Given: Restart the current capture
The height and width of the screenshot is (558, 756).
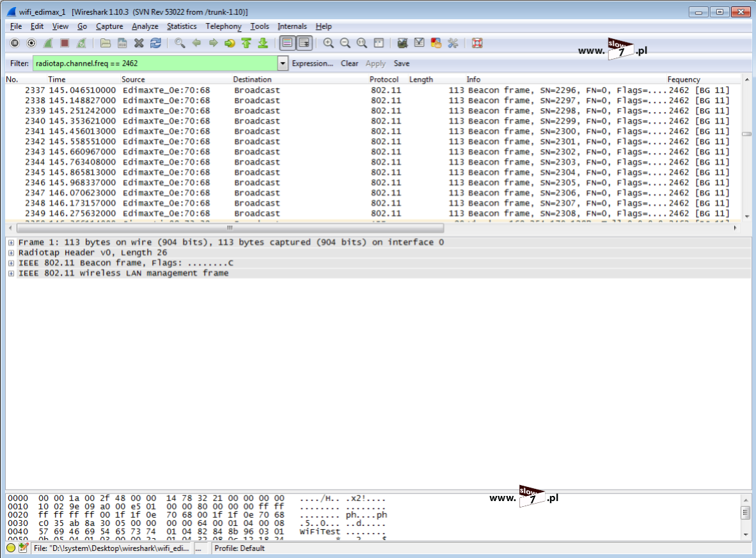Looking at the screenshot, I should (81, 44).
